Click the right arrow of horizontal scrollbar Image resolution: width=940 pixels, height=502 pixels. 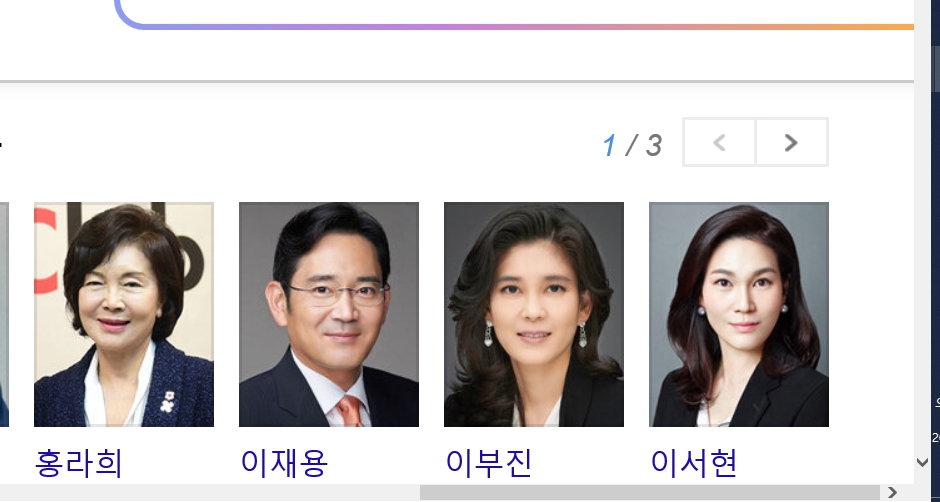[892, 492]
